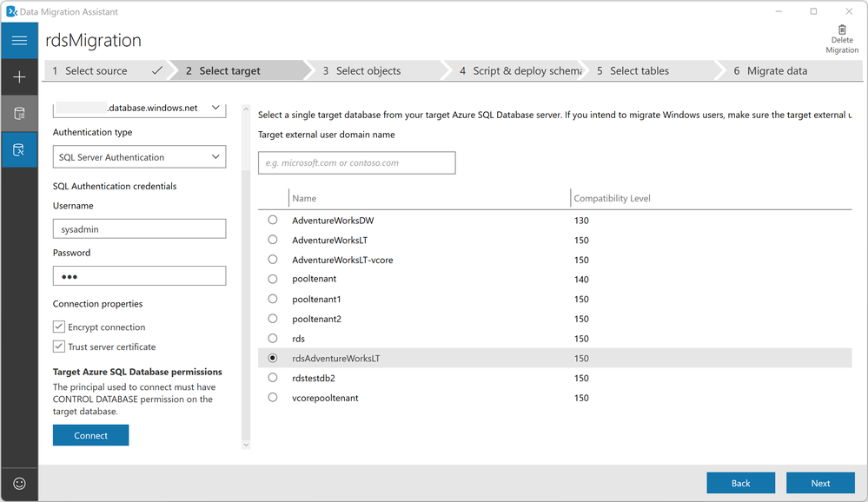This screenshot has width=868, height=502.
Task: Select the rdstestdb2 radio button
Action: coord(272,378)
